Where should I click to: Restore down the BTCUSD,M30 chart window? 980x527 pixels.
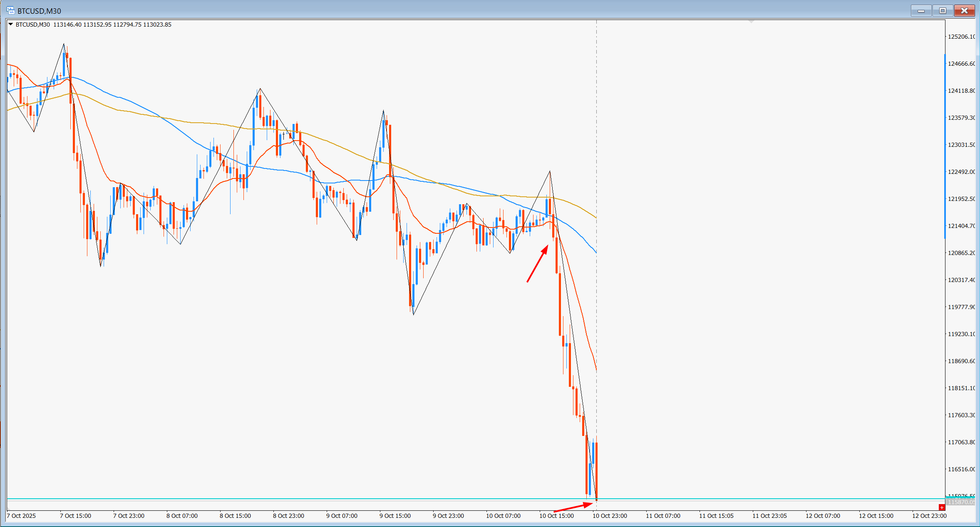[x=943, y=11]
